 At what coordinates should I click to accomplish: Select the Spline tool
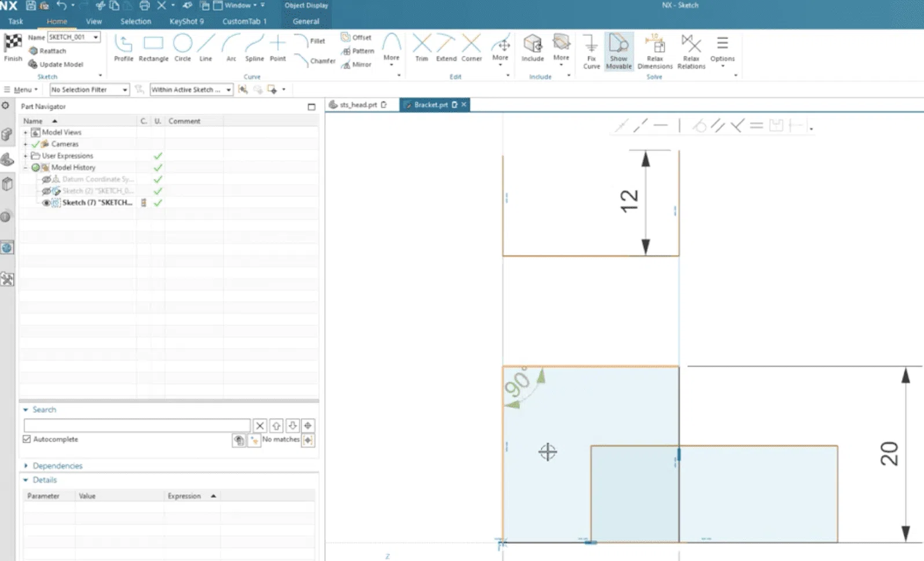[x=254, y=47]
